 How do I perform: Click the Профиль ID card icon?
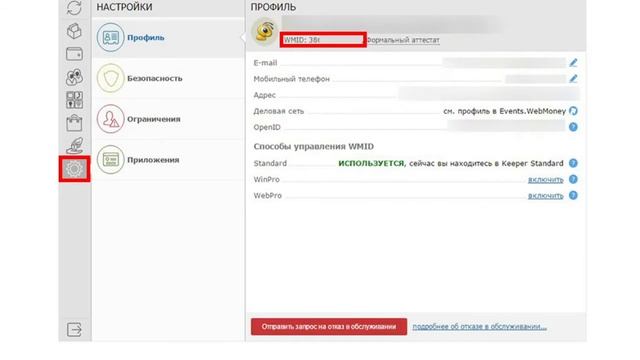coord(110,38)
